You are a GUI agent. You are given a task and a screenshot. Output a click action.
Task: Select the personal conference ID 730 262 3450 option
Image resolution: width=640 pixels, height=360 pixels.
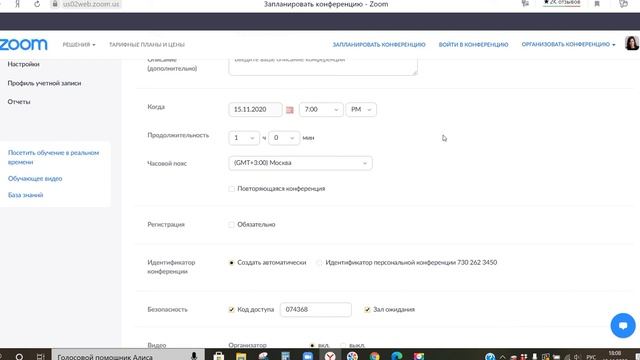coord(320,263)
